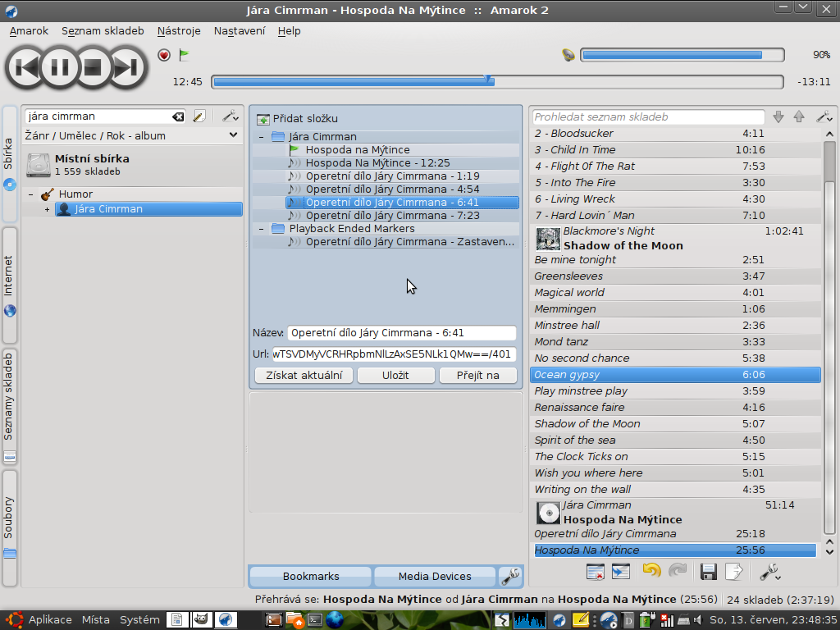
Task: Collapse the Jára Cimrman bookmark folder
Action: click(262, 137)
